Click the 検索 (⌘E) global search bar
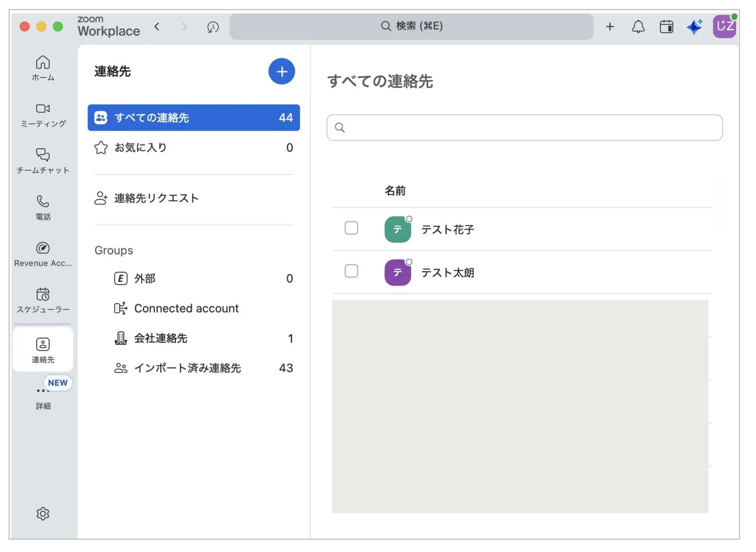Image resolution: width=756 pixels, height=552 pixels. (411, 26)
